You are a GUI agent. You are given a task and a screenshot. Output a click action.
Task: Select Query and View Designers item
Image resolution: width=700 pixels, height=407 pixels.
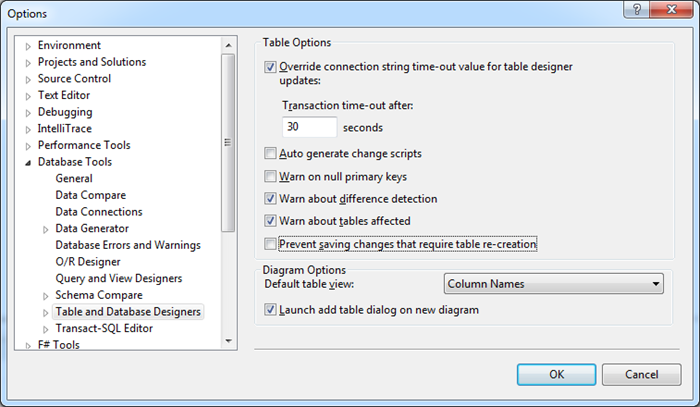click(x=118, y=278)
